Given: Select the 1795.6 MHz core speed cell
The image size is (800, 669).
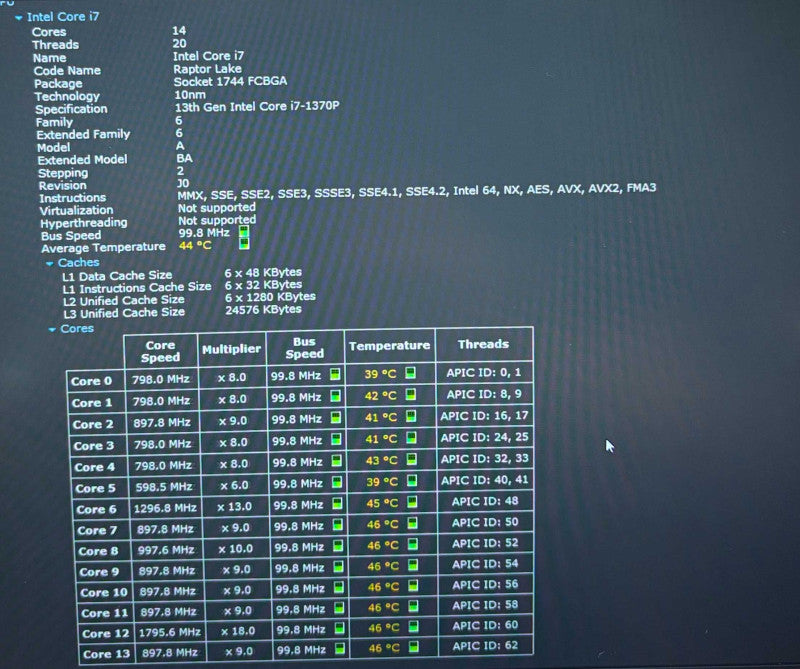Looking at the screenshot, I should click(x=169, y=632).
